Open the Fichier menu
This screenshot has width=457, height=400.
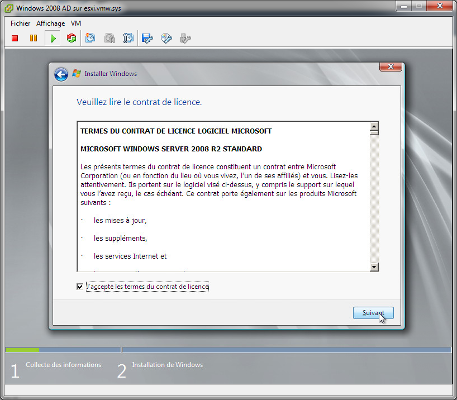[20, 24]
